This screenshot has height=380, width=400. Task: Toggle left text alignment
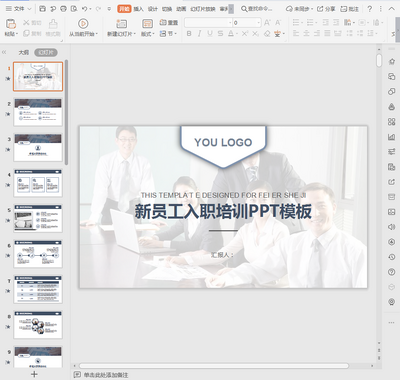[296, 33]
